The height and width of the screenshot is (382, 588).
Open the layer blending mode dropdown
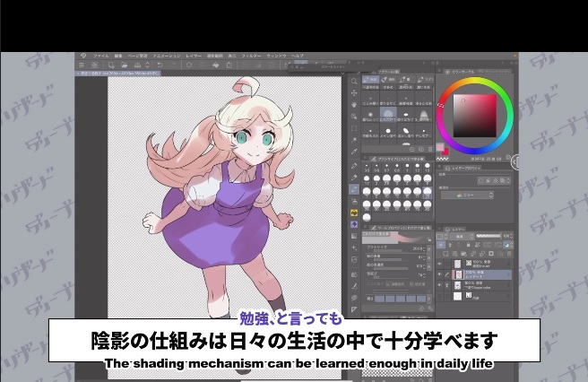pyautogui.click(x=460, y=237)
